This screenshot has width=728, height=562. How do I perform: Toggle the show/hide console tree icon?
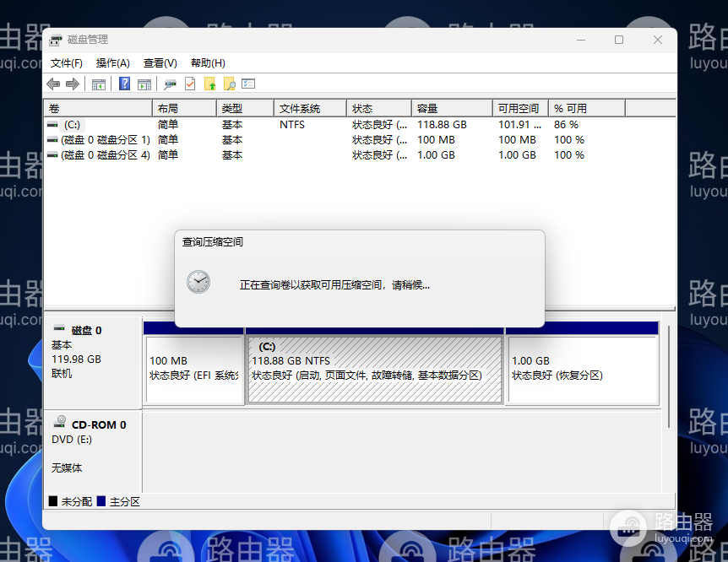pos(99,84)
